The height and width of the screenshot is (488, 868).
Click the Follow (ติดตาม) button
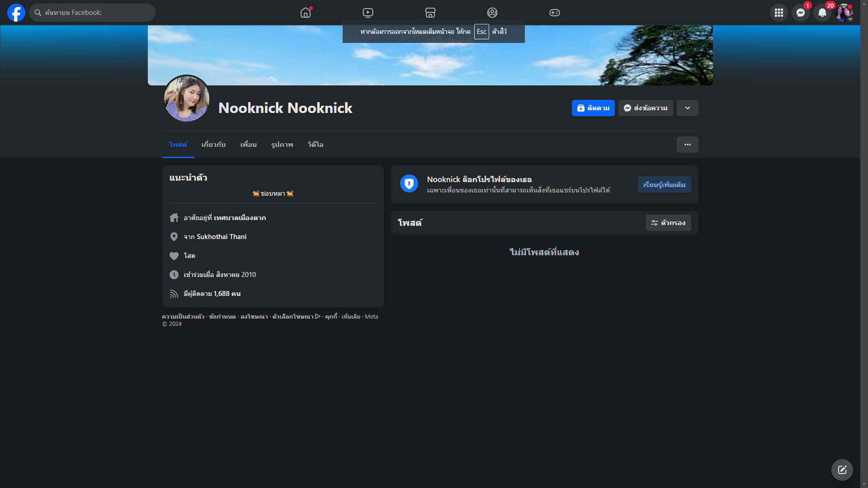click(x=593, y=108)
